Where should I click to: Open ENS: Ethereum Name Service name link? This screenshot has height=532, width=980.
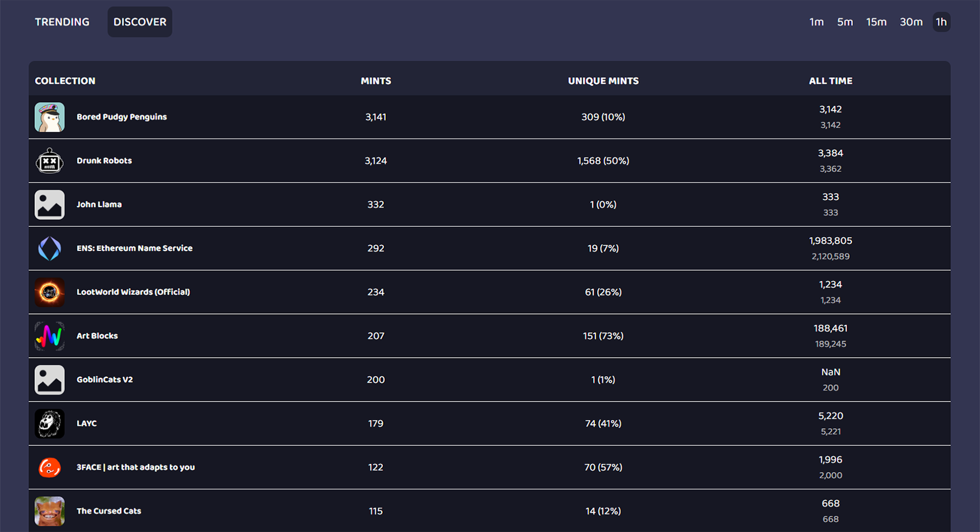[135, 248]
